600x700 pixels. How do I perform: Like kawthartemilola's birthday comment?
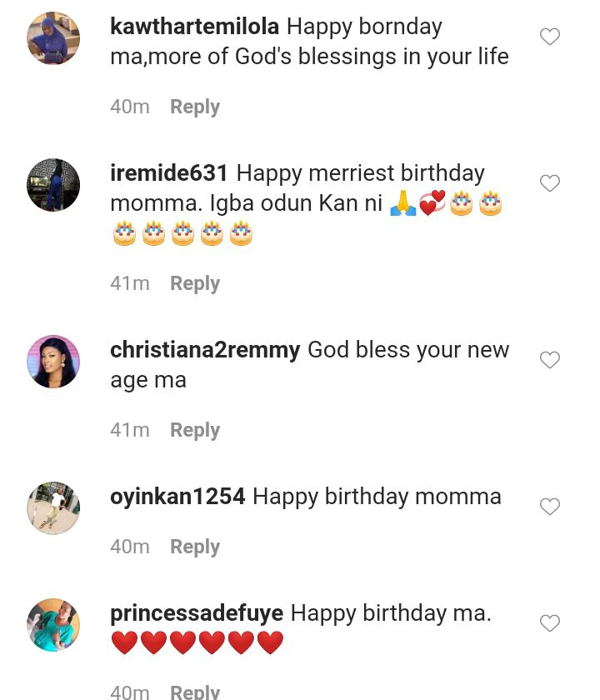coord(550,37)
